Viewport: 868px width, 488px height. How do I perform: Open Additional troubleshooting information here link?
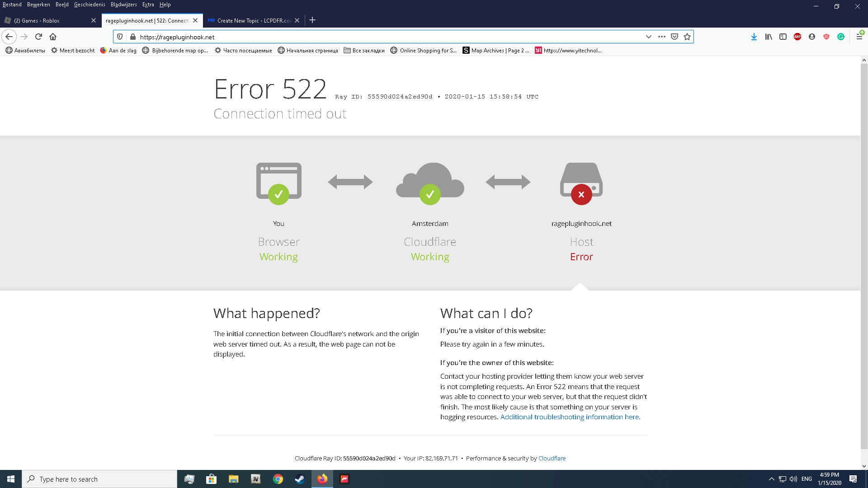point(570,417)
